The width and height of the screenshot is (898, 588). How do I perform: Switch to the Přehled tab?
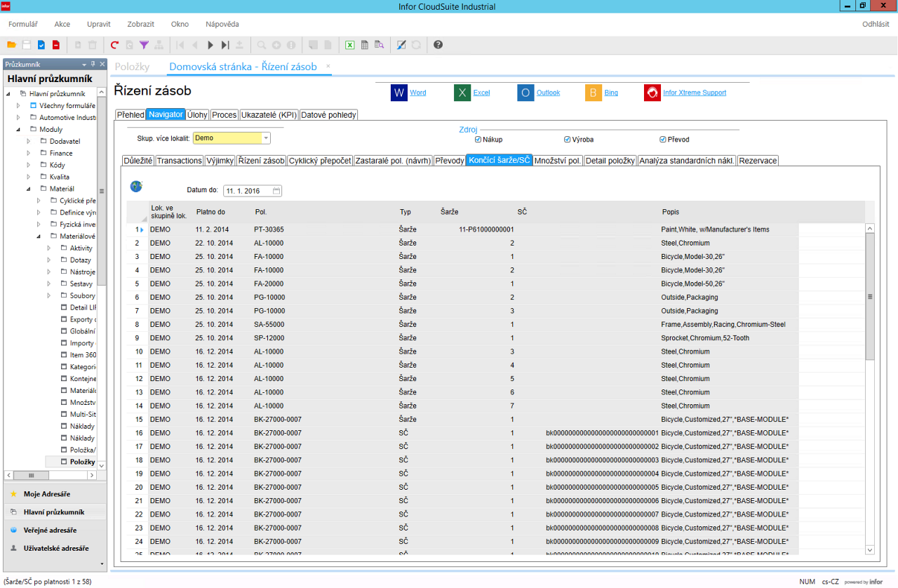point(130,114)
